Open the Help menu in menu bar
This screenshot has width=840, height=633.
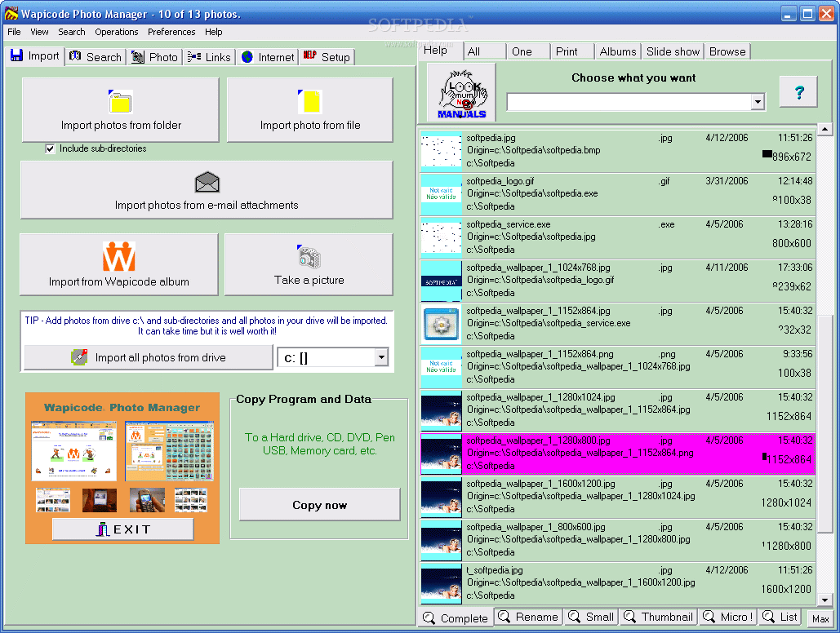click(213, 32)
